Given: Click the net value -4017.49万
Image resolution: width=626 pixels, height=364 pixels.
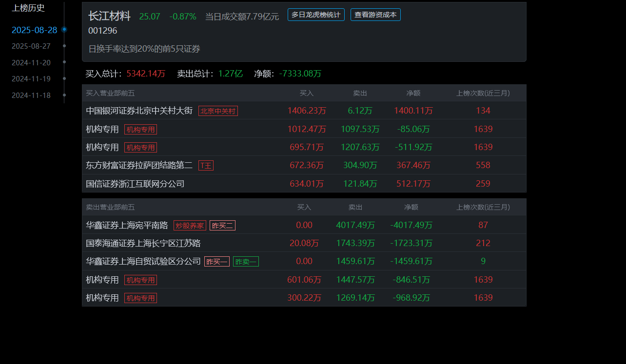Looking at the screenshot, I should 411,225.
